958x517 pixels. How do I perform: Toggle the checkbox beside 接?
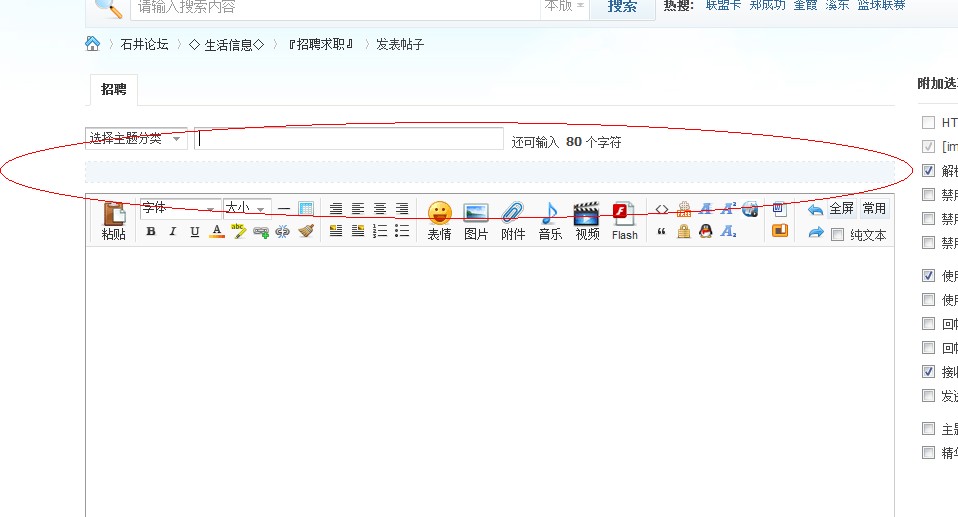[928, 372]
